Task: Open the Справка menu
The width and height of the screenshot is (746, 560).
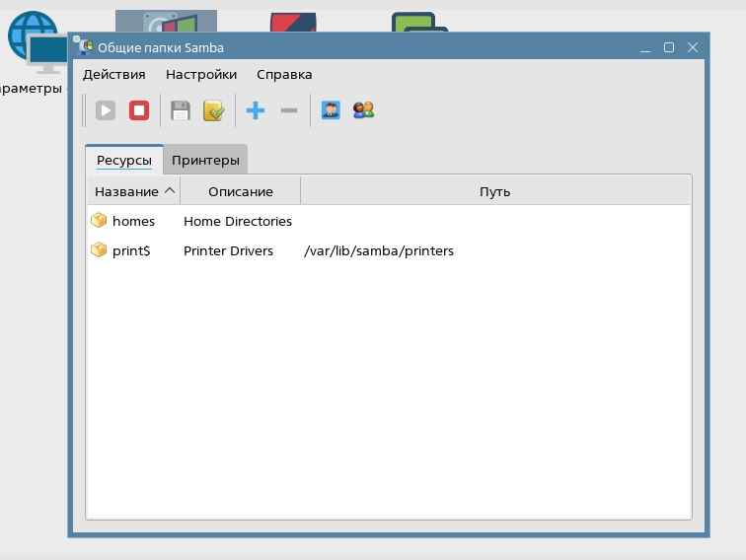Action: click(x=284, y=75)
